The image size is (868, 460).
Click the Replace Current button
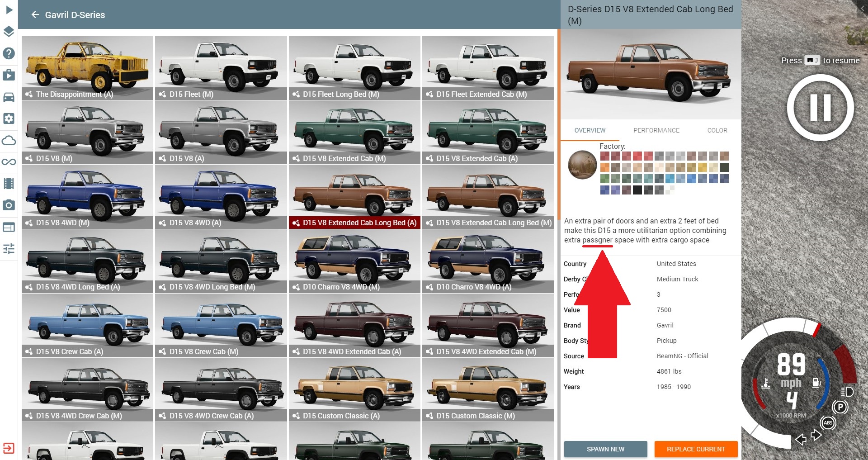click(696, 449)
